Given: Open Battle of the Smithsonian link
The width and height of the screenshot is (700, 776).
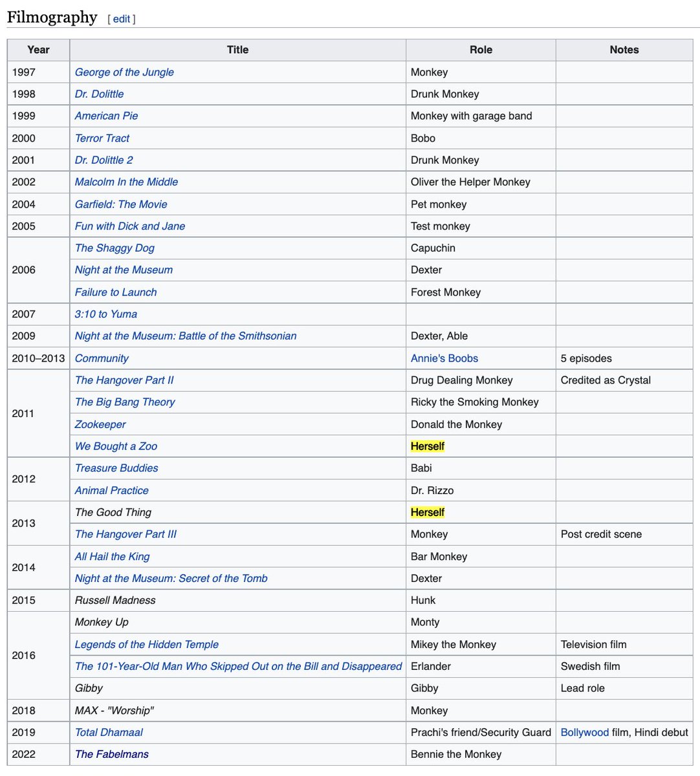Looking at the screenshot, I should [186, 336].
